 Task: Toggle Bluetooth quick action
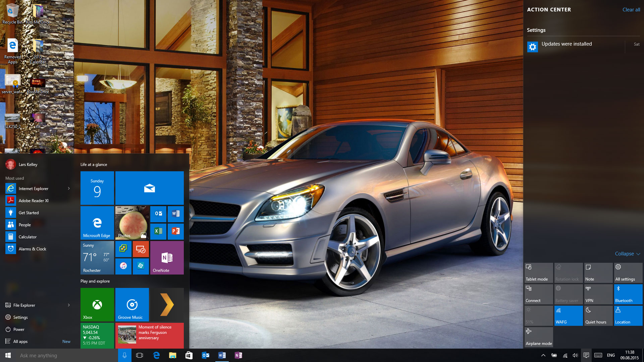[x=628, y=294]
